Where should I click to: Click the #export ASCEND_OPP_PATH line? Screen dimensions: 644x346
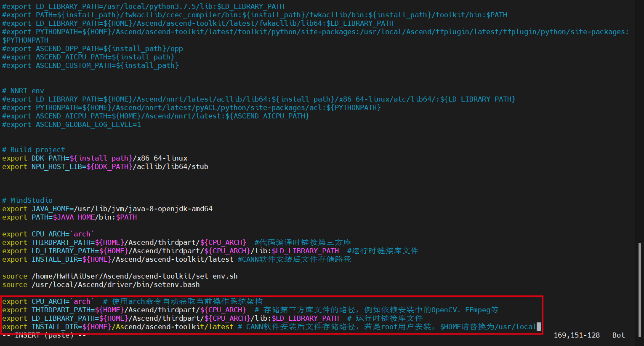click(x=93, y=48)
